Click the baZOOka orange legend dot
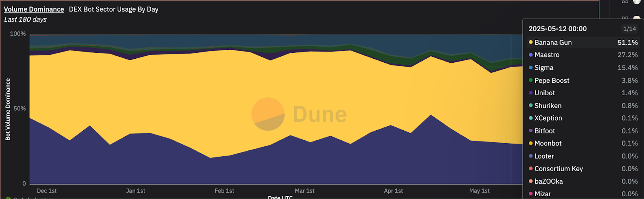The height and width of the screenshot is (199, 644). (x=531, y=181)
